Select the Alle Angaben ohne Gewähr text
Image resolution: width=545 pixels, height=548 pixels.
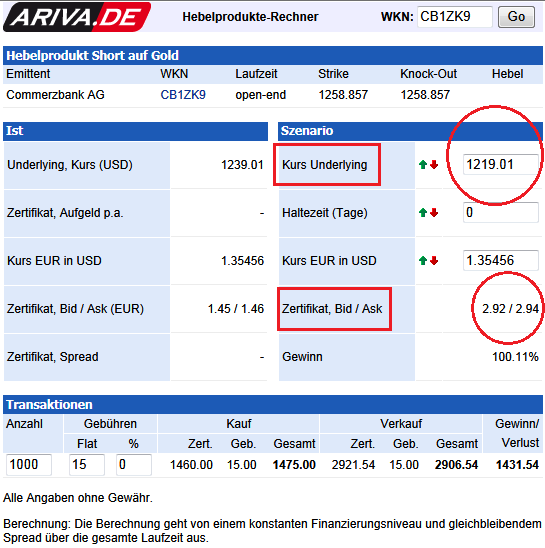(x=78, y=498)
